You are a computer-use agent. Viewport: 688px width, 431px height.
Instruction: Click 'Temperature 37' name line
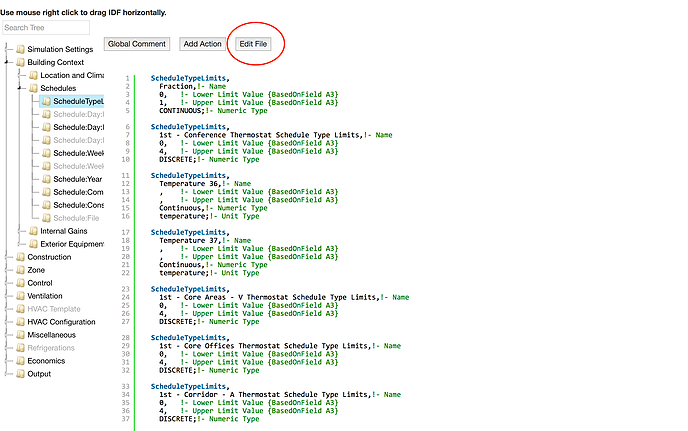coord(205,241)
